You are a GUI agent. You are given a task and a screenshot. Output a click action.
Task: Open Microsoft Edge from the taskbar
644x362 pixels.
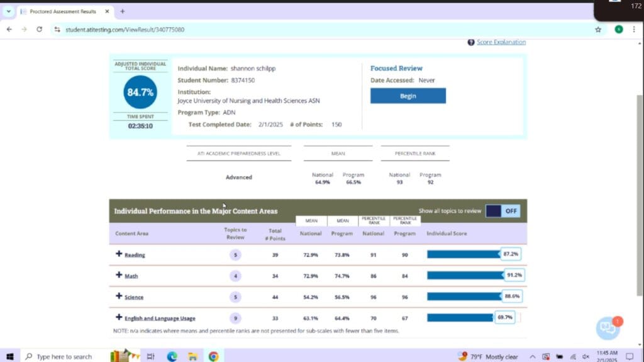pos(172,356)
